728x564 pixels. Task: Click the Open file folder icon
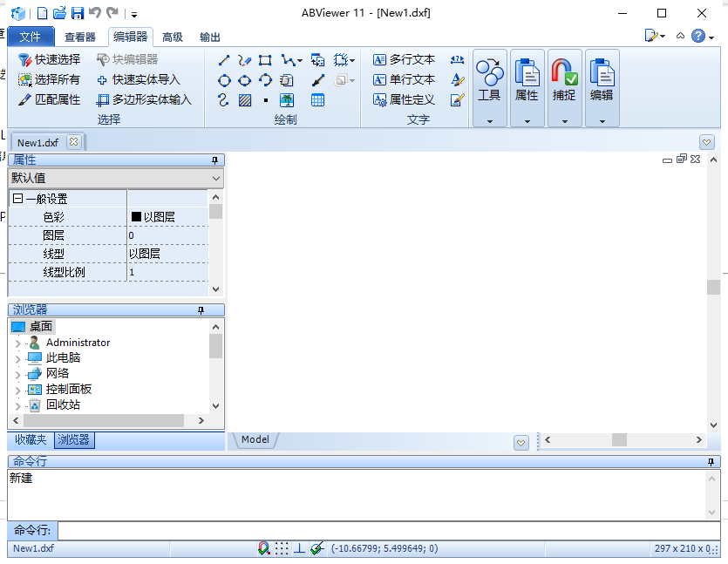(59, 13)
